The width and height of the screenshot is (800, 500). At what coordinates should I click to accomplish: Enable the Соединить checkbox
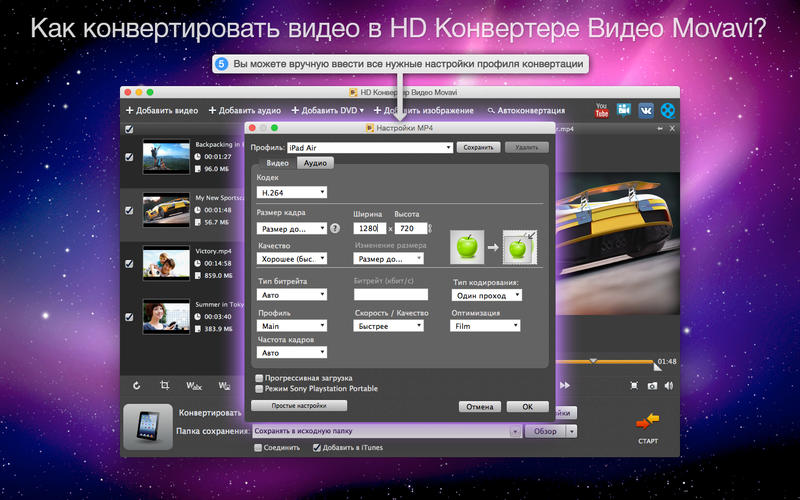(x=258, y=447)
